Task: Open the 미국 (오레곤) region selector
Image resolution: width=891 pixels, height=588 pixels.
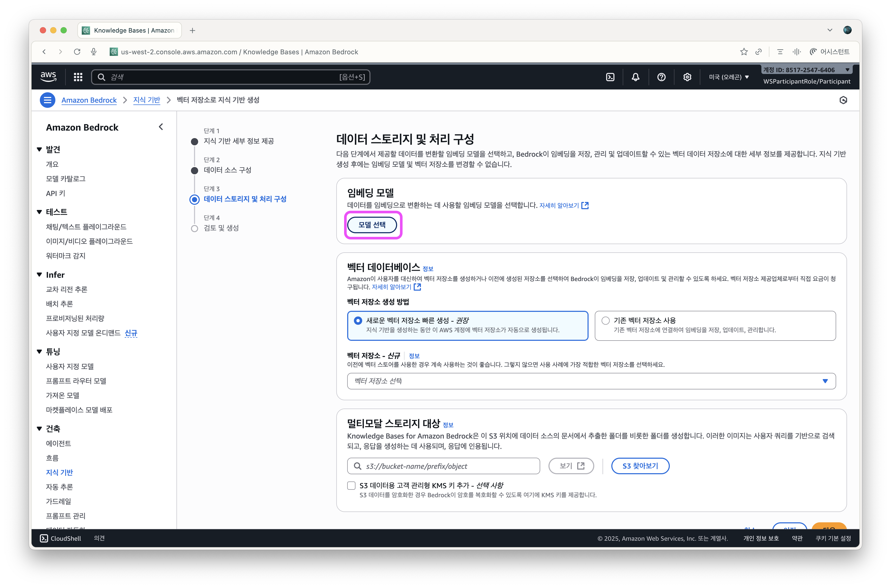Action: pyautogui.click(x=729, y=77)
